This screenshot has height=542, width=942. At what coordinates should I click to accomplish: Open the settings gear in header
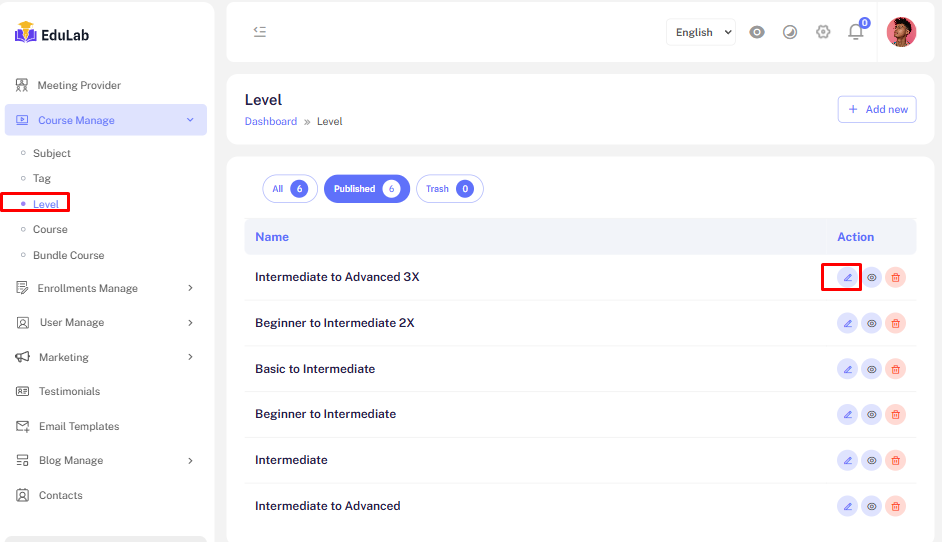tap(823, 32)
